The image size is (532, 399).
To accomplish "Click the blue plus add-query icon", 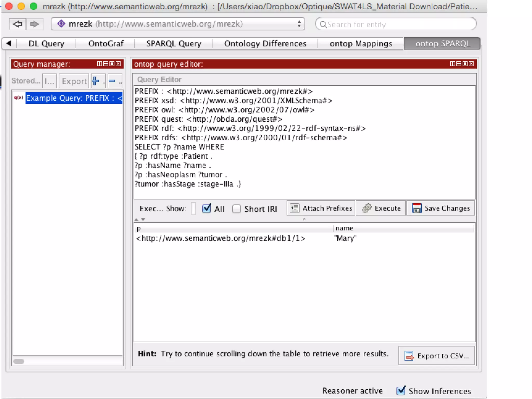I will tap(96, 81).
